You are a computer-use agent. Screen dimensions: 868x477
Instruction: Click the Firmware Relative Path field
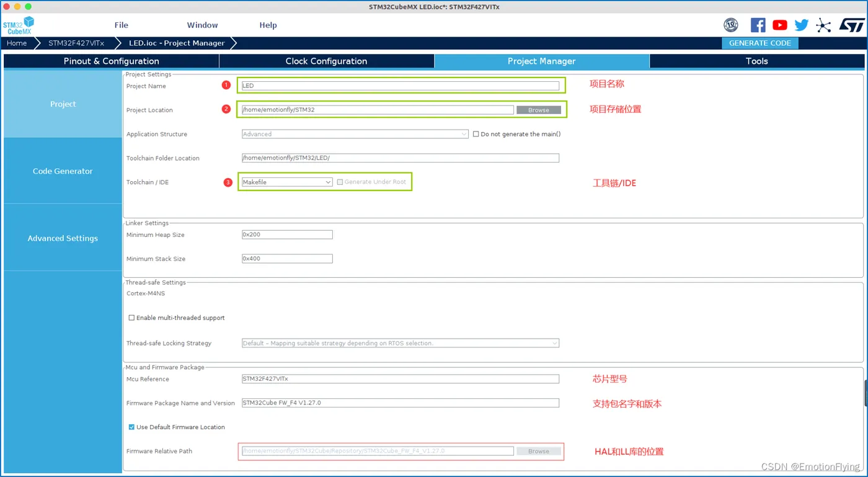[378, 451]
